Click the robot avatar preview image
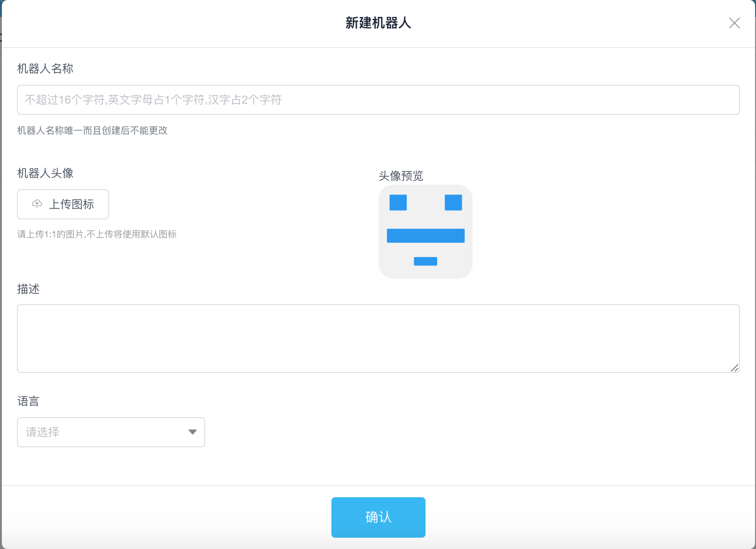 [x=426, y=232]
